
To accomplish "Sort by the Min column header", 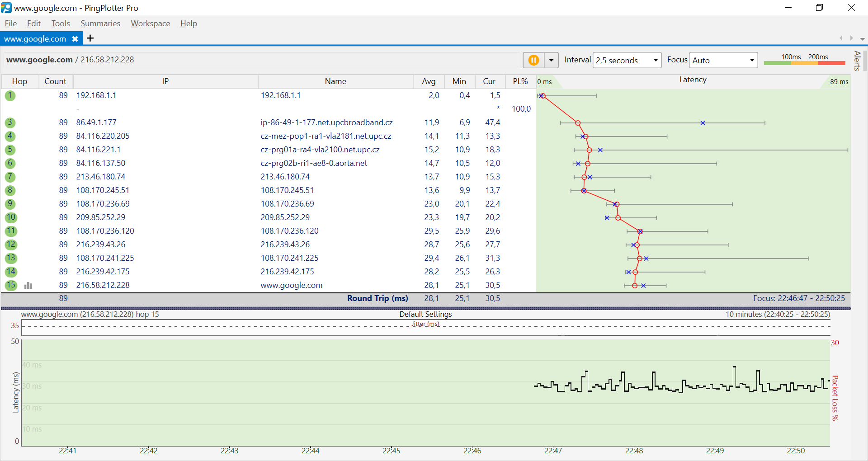I will click(459, 81).
